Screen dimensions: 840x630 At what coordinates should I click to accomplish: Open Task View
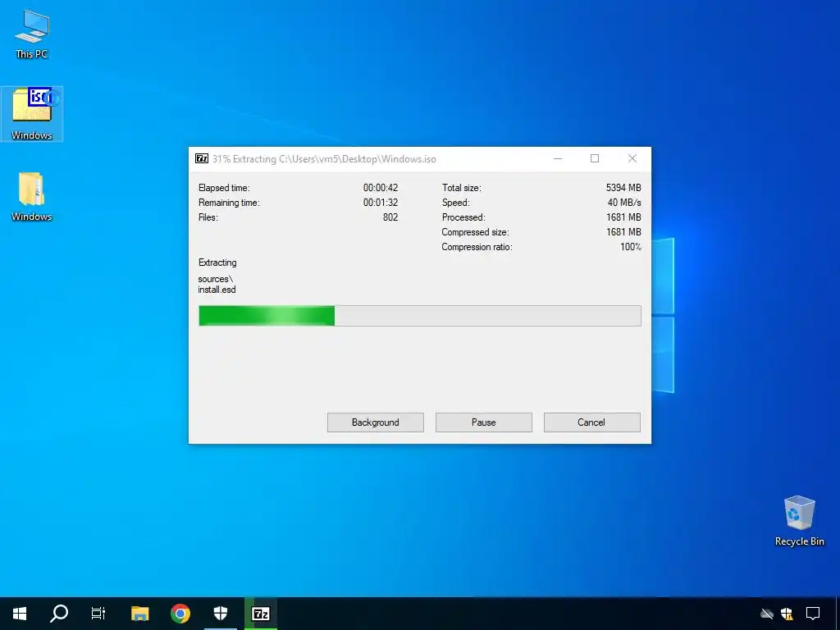point(98,614)
